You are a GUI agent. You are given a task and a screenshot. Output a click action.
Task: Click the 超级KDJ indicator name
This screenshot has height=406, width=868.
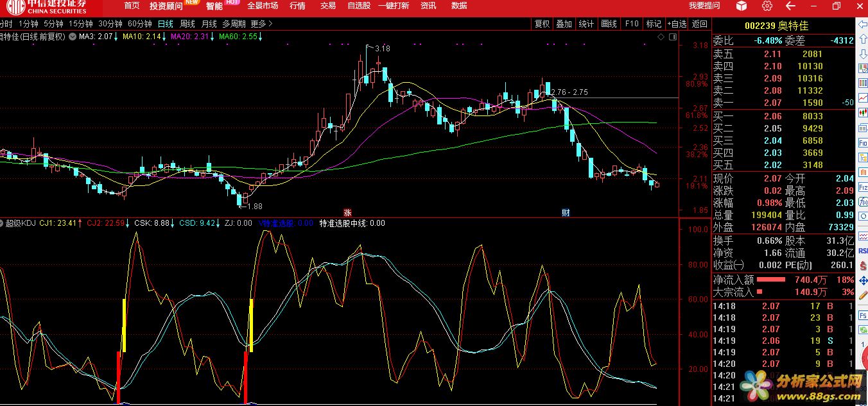pos(21,223)
